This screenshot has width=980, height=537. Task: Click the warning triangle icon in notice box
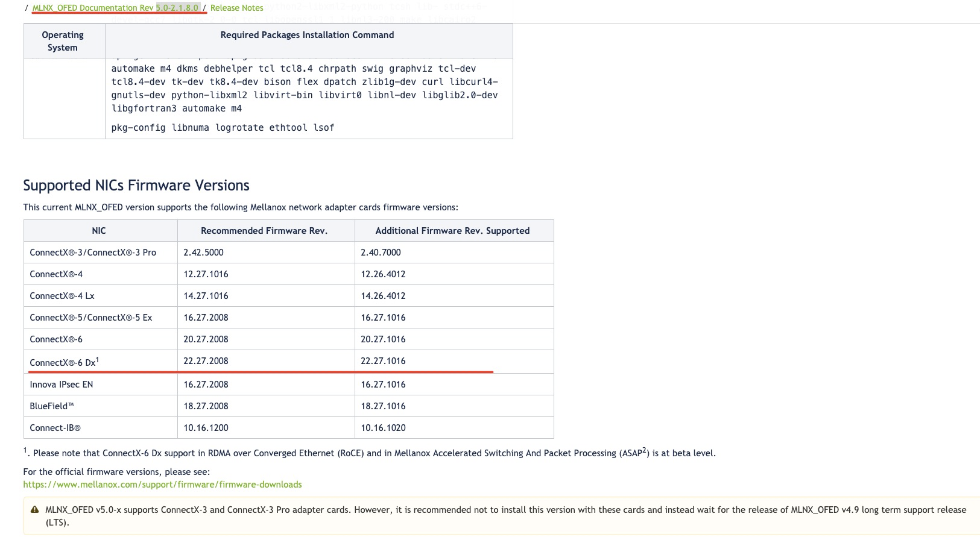pyautogui.click(x=35, y=510)
